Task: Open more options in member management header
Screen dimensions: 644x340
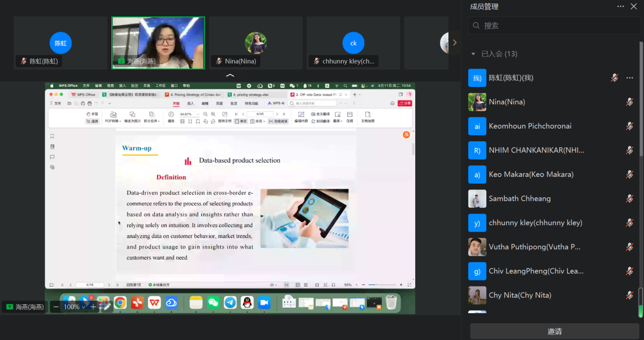Action: [621, 7]
